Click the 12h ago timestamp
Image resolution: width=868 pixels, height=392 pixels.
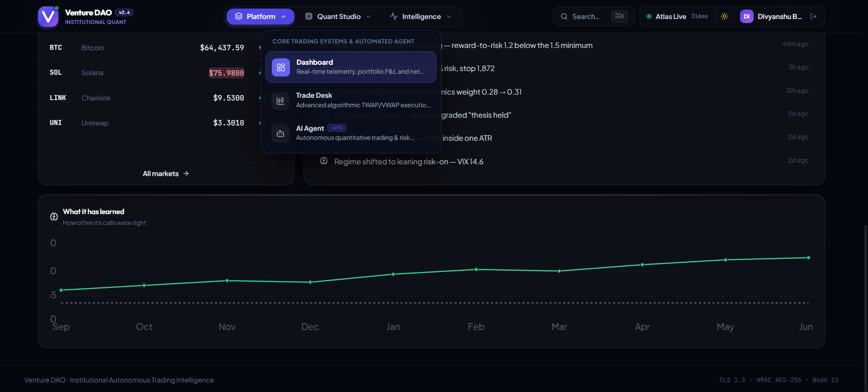[797, 91]
